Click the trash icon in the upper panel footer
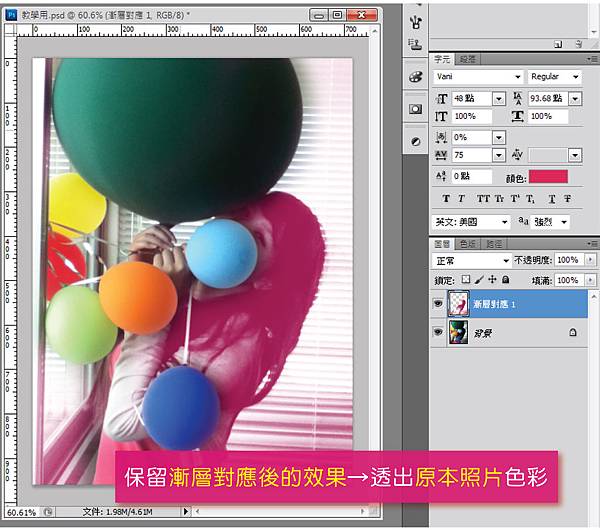This screenshot has width=600, height=530. (579, 44)
